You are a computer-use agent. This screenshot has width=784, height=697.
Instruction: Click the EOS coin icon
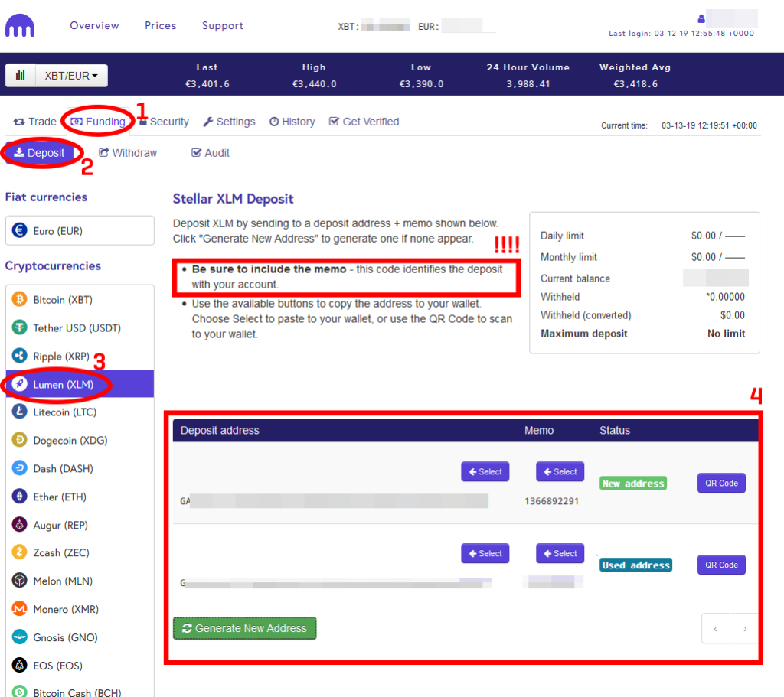tap(19, 665)
